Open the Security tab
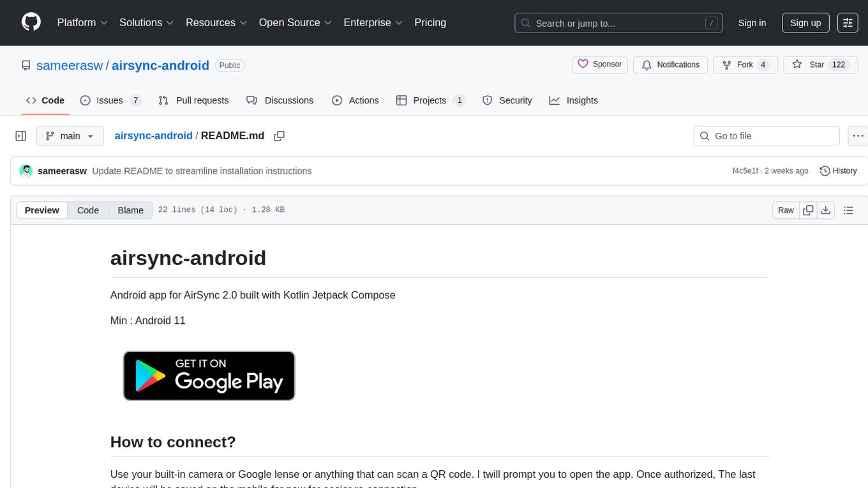Image resolution: width=868 pixels, height=488 pixels. click(x=507, y=100)
